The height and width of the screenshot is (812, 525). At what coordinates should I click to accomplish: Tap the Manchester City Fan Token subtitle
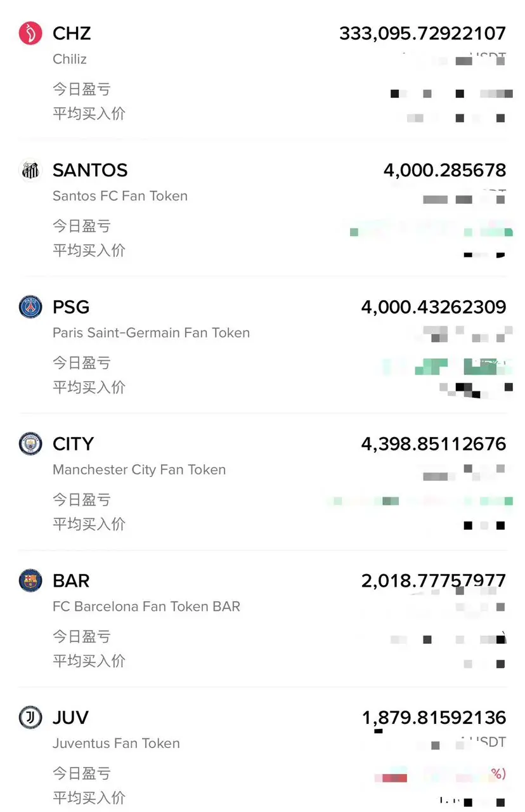tap(139, 469)
